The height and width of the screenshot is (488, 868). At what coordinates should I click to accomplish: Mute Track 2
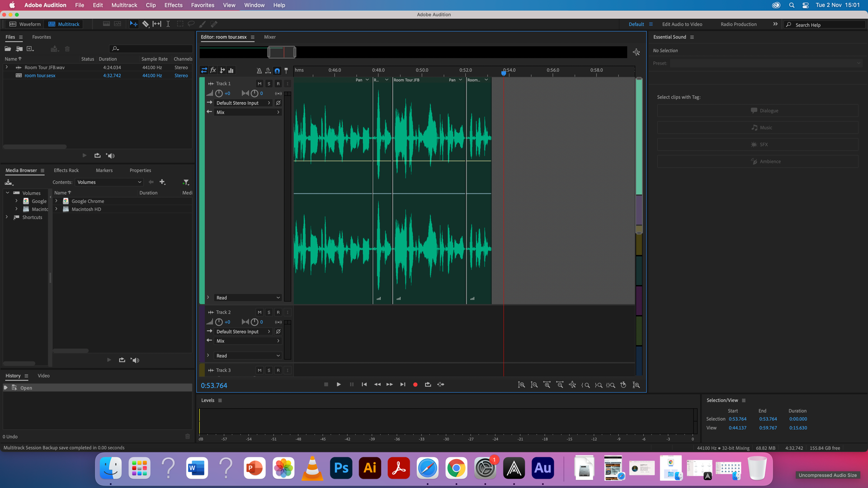tap(259, 312)
